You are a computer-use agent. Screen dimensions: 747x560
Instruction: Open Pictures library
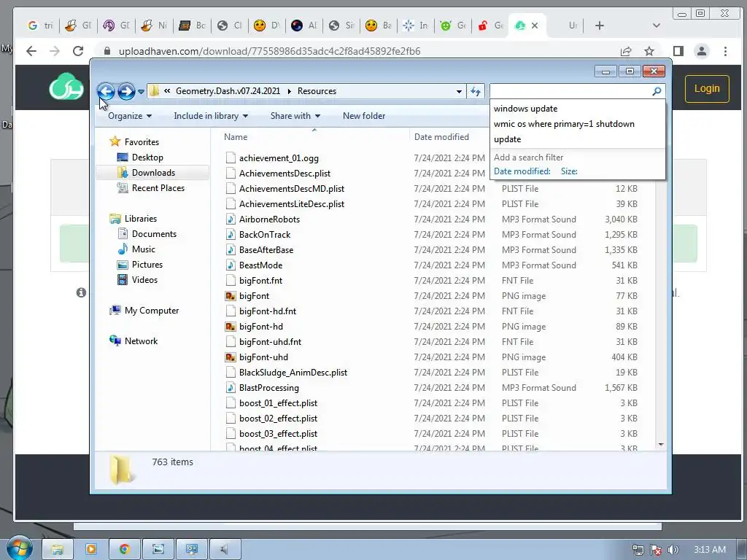(x=147, y=264)
